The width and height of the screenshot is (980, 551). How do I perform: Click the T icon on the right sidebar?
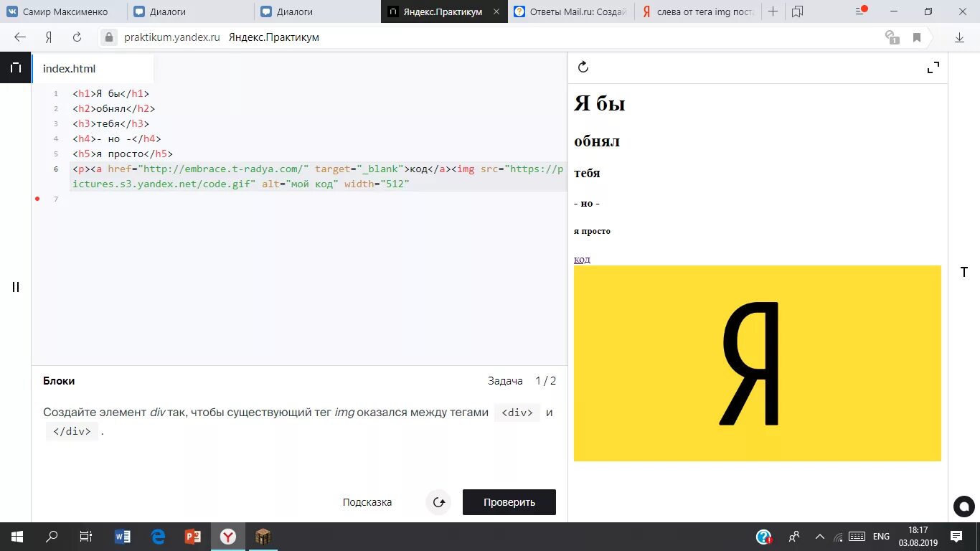(x=964, y=272)
